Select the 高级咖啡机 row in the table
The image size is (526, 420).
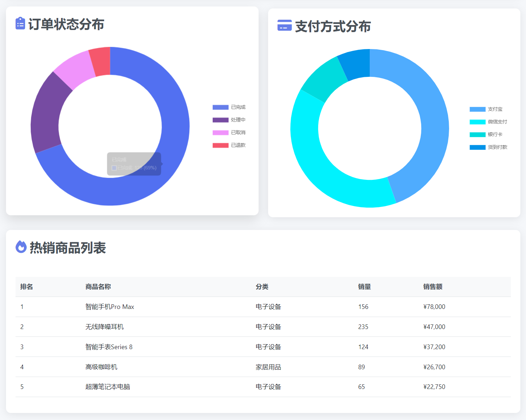pyautogui.click(x=101, y=367)
